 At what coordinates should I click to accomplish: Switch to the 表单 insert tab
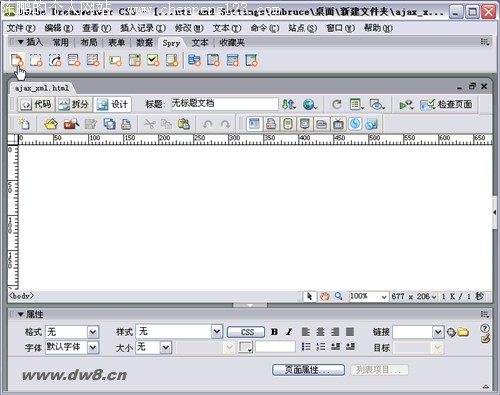pos(116,43)
